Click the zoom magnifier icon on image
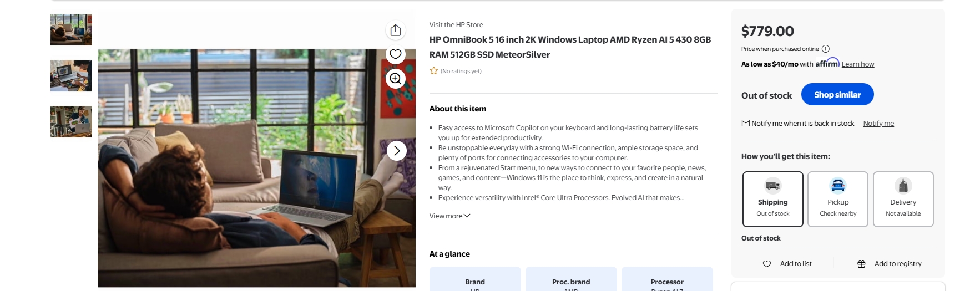This screenshot has width=980, height=291. 396,79
